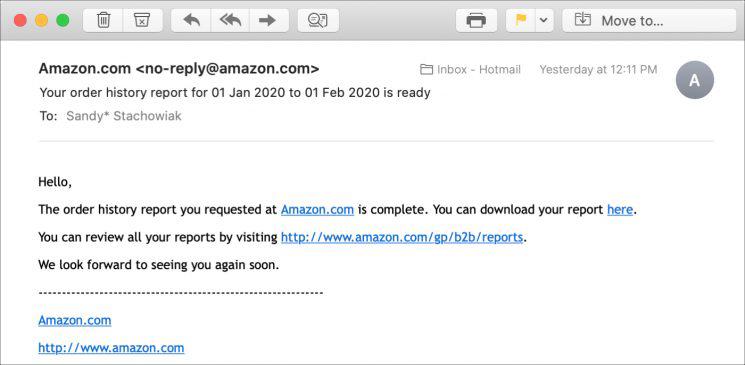Download the report via the here link

(620, 210)
